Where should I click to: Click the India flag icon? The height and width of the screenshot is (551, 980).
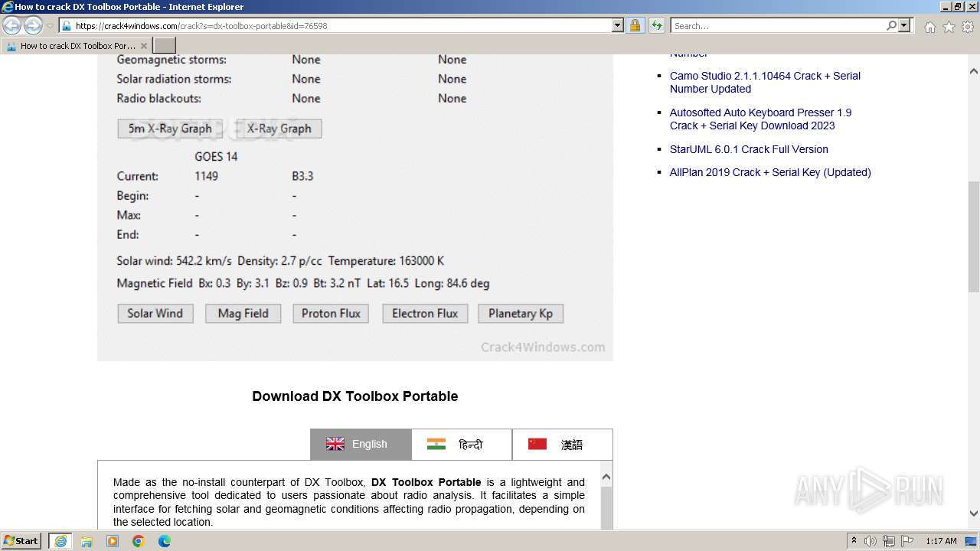click(x=436, y=444)
